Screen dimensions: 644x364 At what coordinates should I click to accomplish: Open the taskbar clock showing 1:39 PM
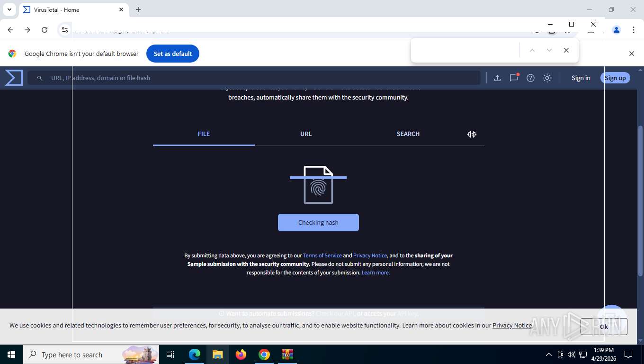point(604,355)
